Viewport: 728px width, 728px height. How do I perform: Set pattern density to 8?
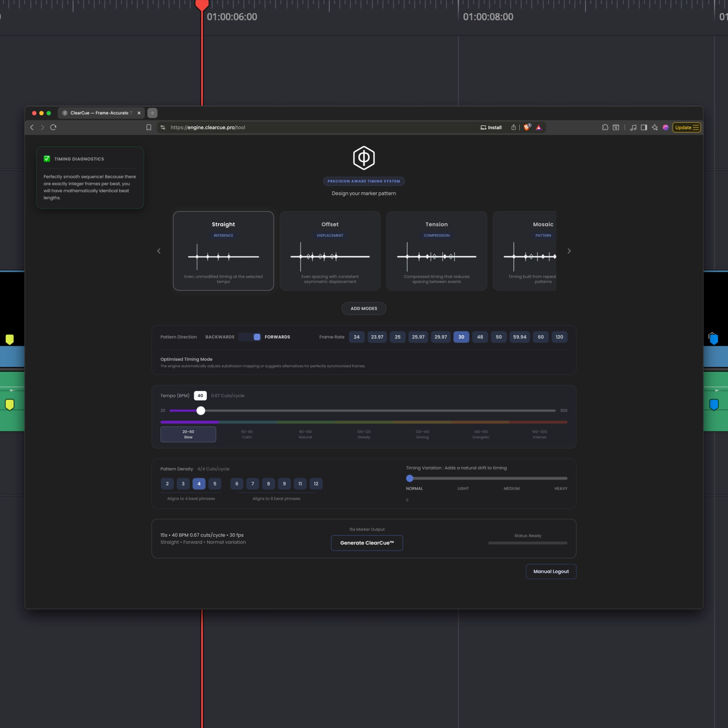click(268, 483)
